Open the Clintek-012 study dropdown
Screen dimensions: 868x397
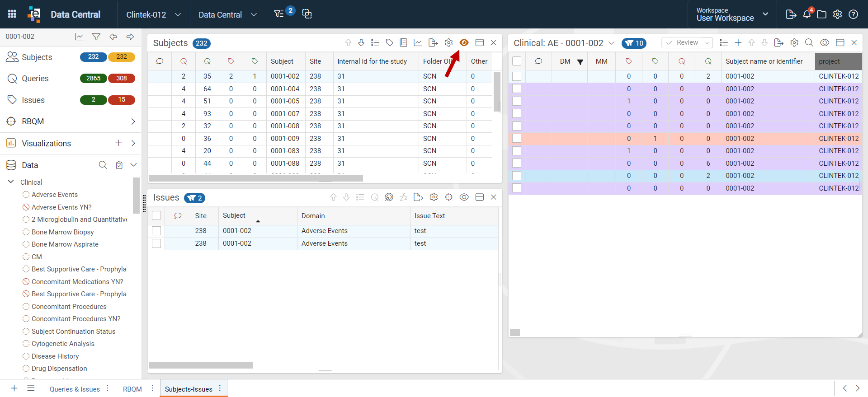click(x=154, y=14)
